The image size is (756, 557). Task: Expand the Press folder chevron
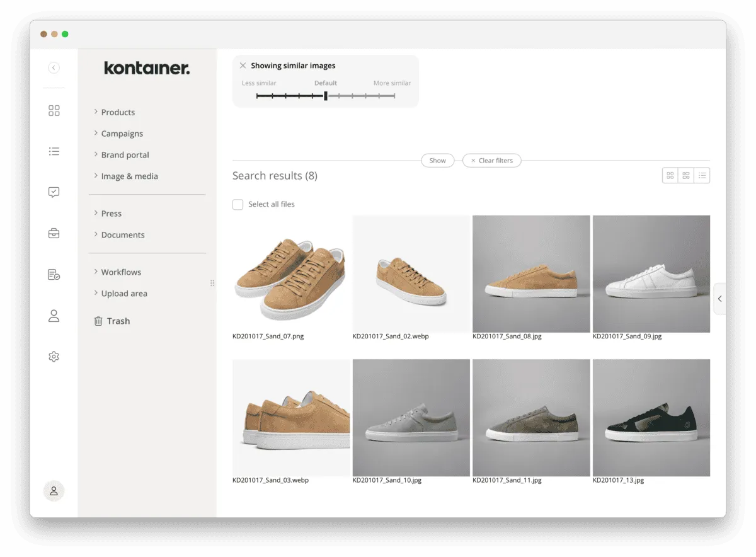pyautogui.click(x=96, y=214)
